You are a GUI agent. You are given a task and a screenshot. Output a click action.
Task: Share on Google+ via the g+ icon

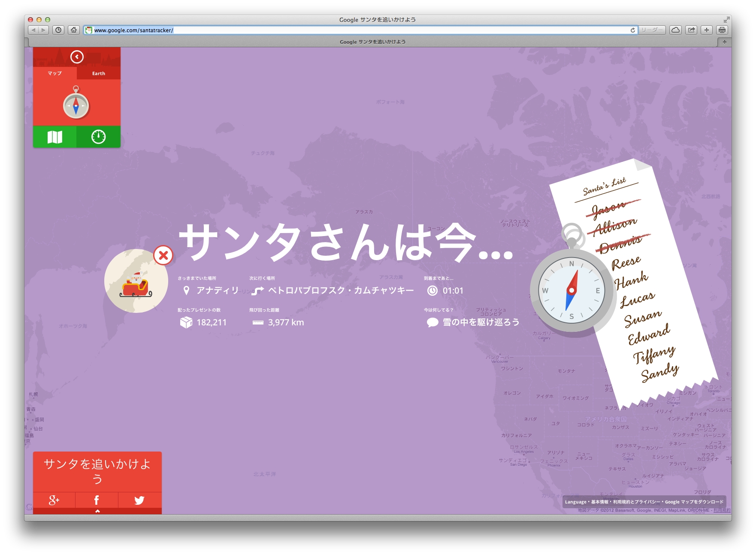point(54,500)
